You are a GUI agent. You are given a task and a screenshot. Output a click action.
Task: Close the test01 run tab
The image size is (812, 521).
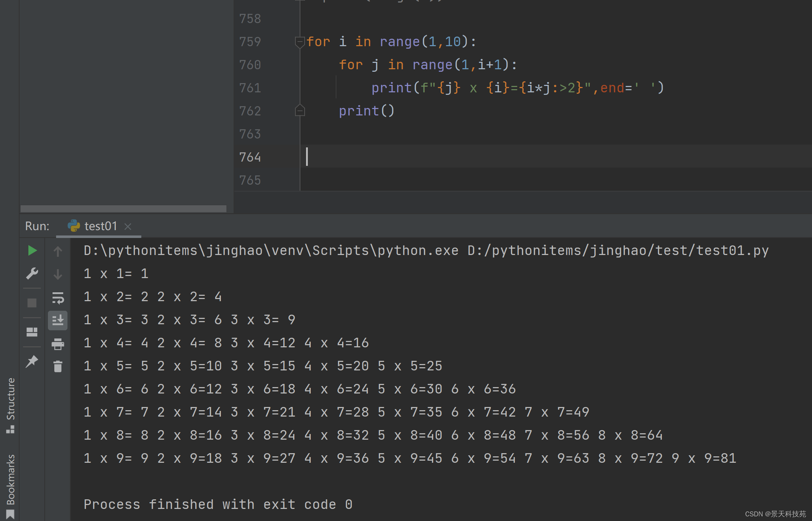128,226
